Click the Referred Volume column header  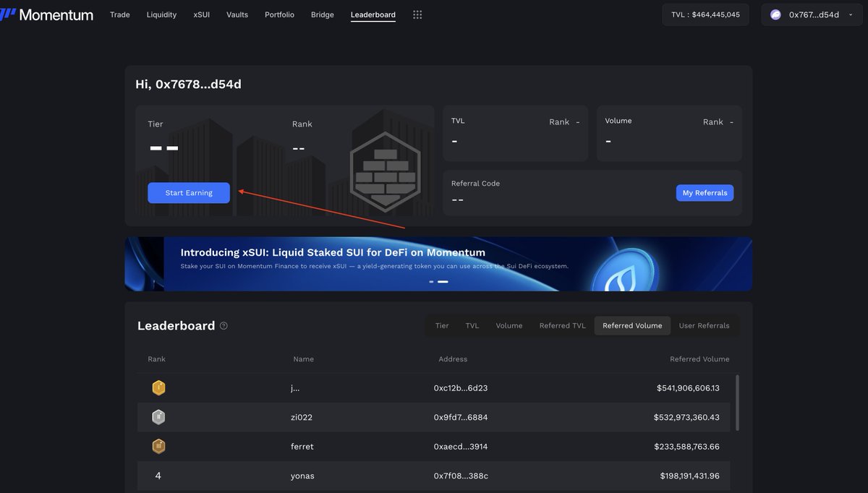click(699, 359)
